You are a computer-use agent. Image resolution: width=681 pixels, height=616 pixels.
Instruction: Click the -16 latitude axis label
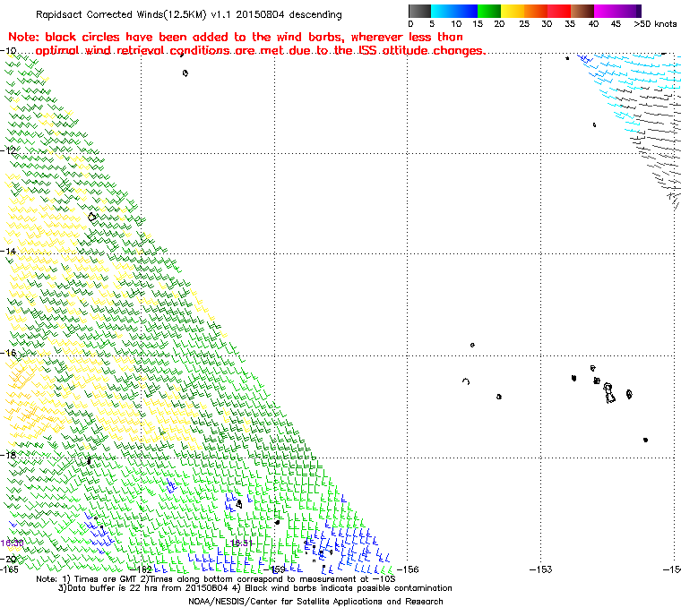click(8, 353)
